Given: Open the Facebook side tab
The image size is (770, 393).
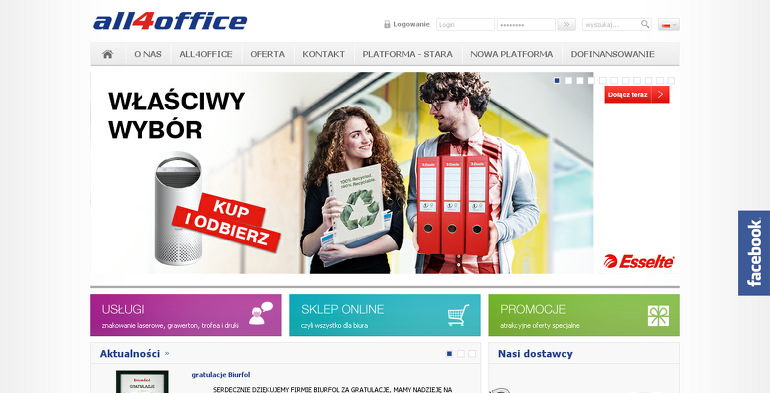Looking at the screenshot, I should pos(754,253).
